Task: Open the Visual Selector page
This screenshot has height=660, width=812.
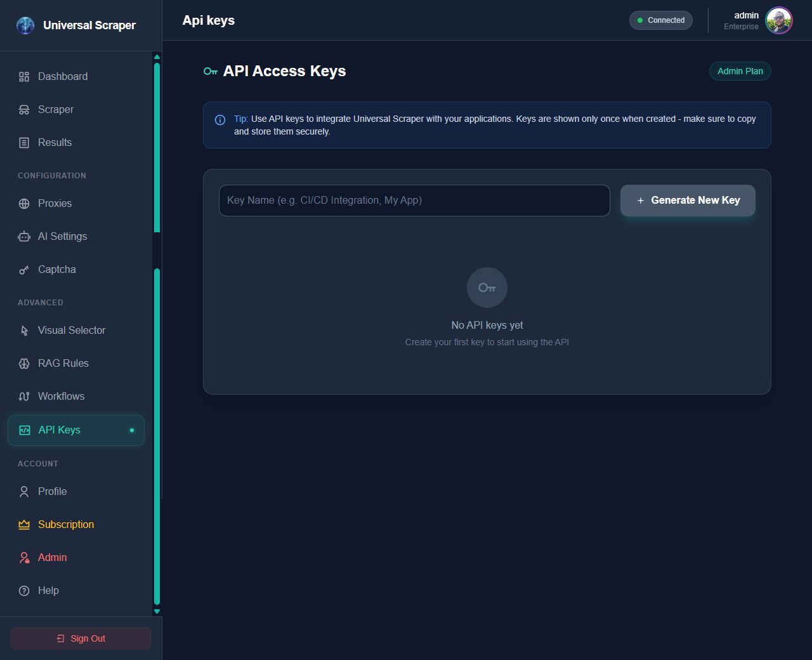Action: coord(76,331)
